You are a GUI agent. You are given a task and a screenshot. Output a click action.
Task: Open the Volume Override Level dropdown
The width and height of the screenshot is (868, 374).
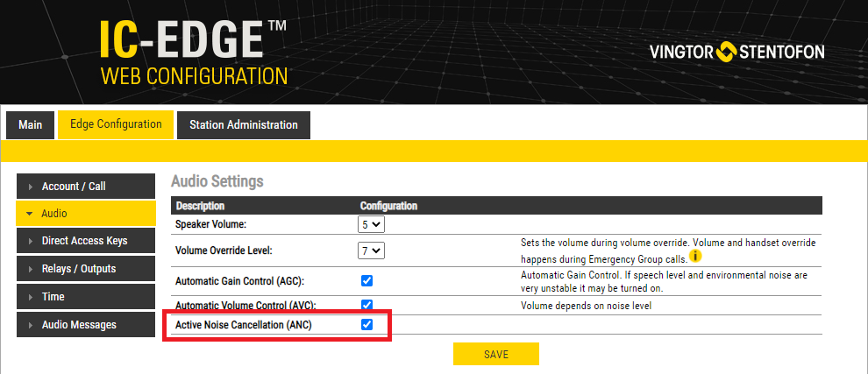[x=371, y=251]
